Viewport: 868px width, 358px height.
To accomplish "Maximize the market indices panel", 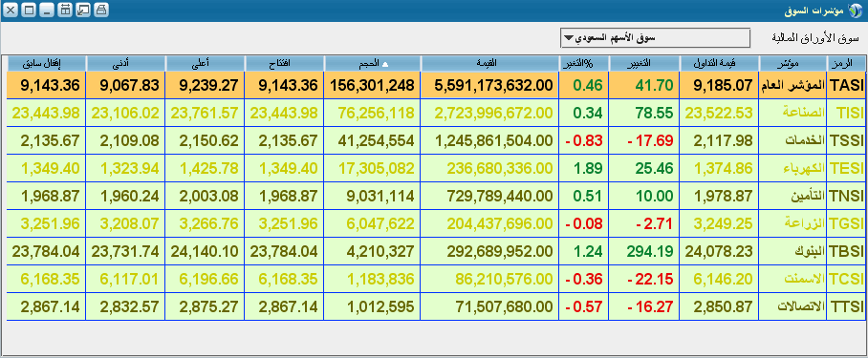I will [29, 10].
